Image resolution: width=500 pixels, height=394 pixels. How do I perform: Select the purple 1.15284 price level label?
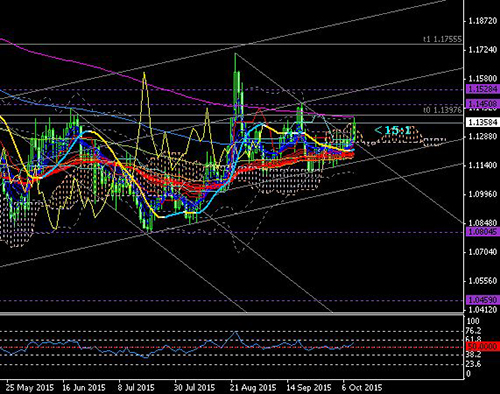pos(483,89)
